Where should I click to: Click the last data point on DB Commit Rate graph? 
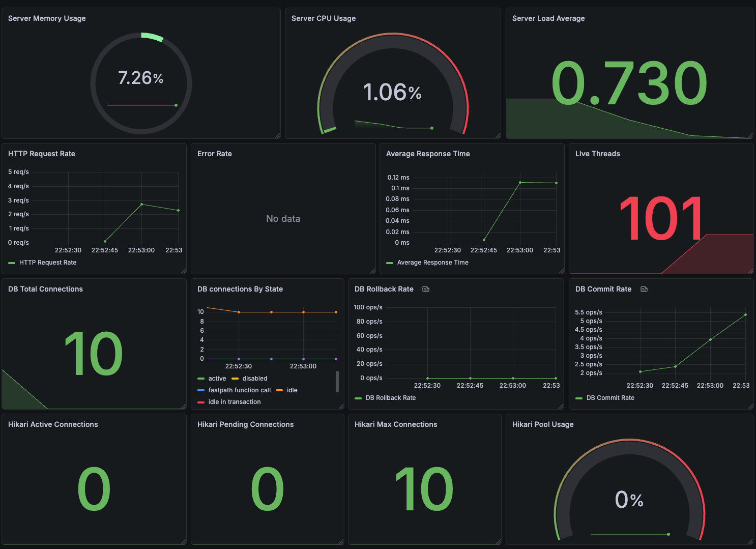pos(745,314)
